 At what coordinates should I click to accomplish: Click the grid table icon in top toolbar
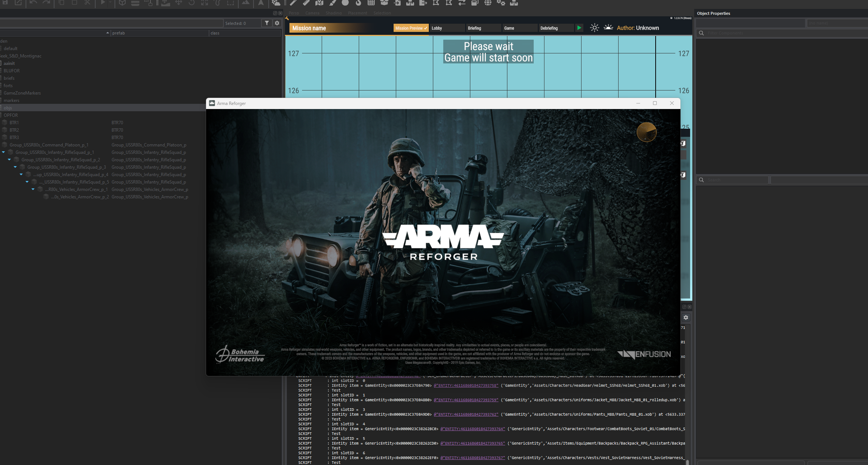[x=371, y=3]
